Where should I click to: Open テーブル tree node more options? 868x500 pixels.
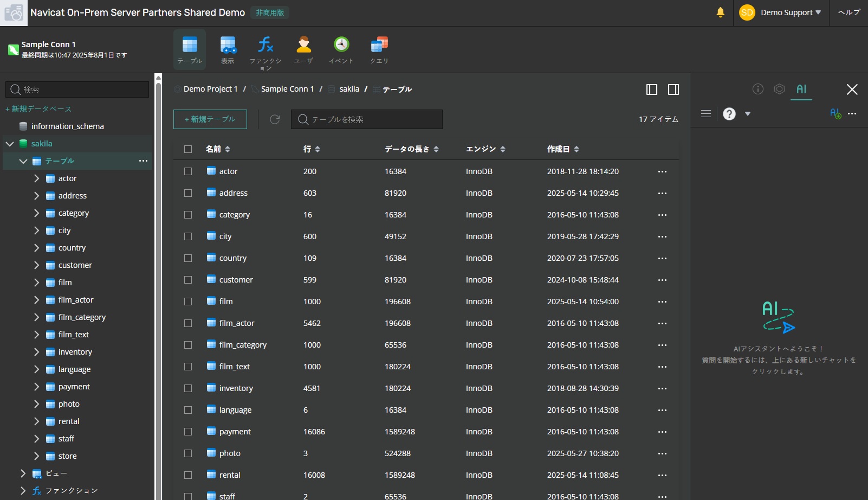(143, 161)
